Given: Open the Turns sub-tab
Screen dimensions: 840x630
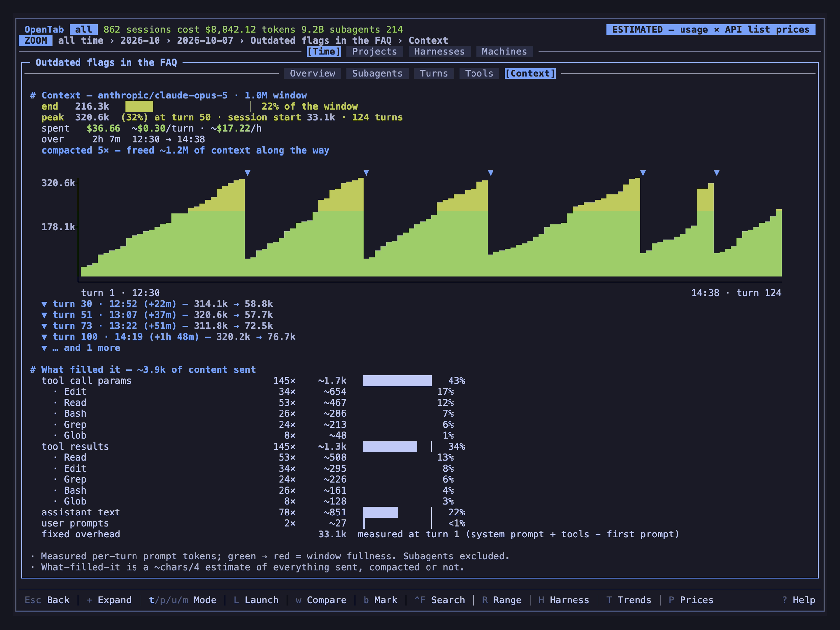Looking at the screenshot, I should tap(434, 74).
